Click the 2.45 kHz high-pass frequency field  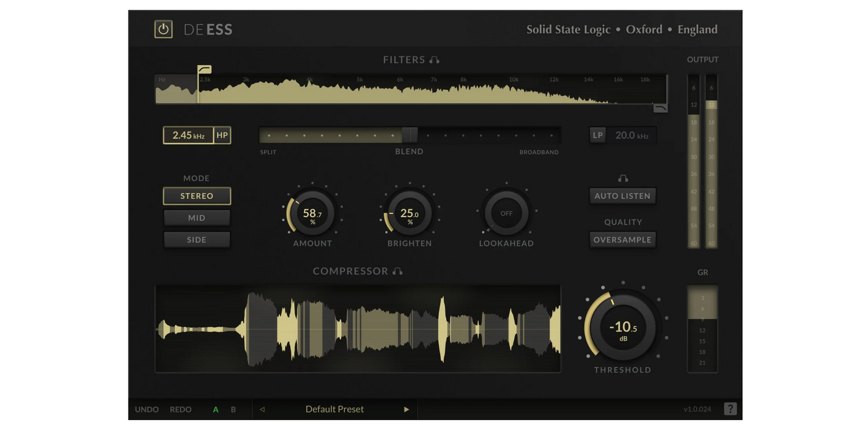click(x=188, y=135)
